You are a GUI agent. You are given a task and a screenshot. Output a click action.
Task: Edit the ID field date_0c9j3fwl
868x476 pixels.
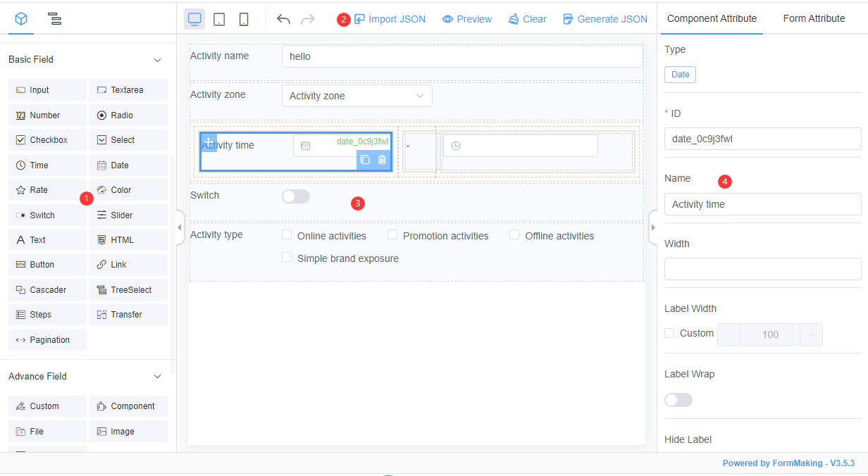(x=763, y=139)
